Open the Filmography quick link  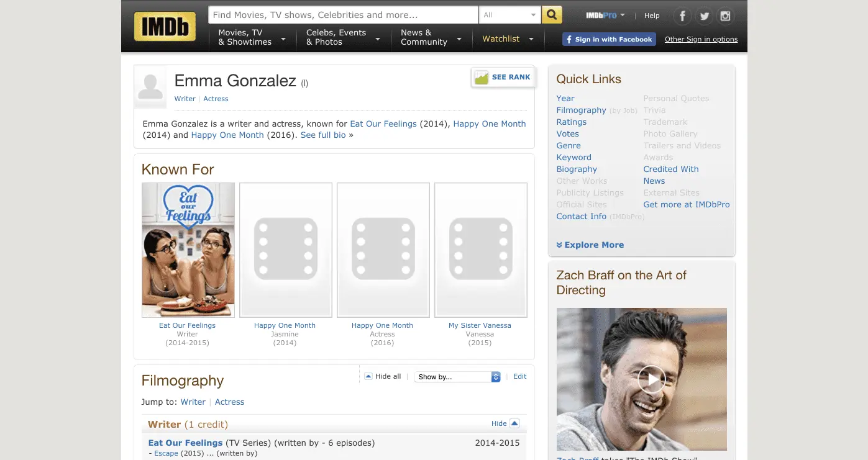(582, 110)
